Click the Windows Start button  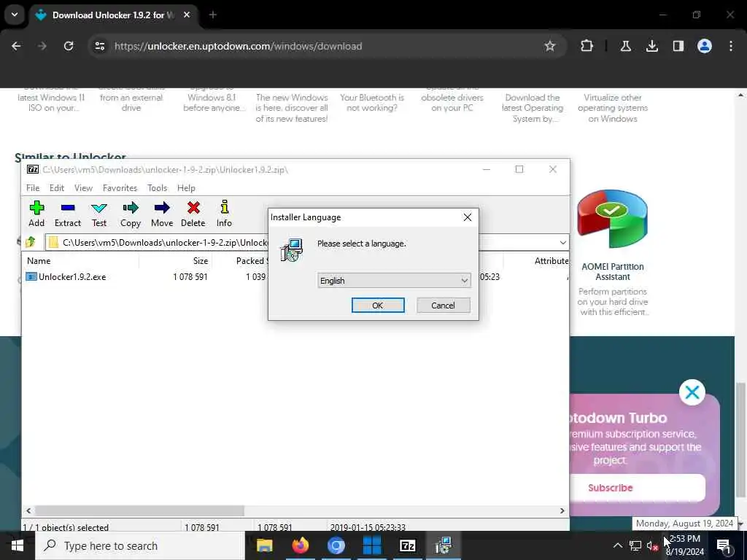pyautogui.click(x=18, y=545)
